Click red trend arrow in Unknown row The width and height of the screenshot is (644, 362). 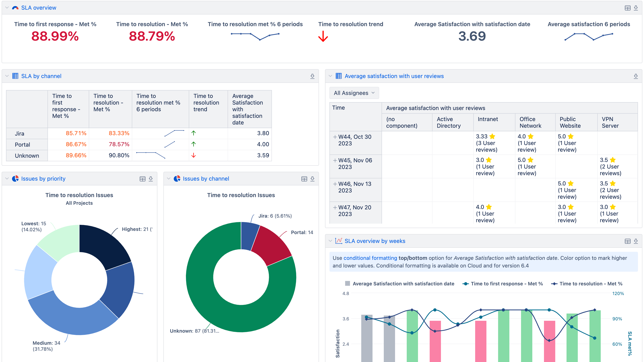coord(193,155)
